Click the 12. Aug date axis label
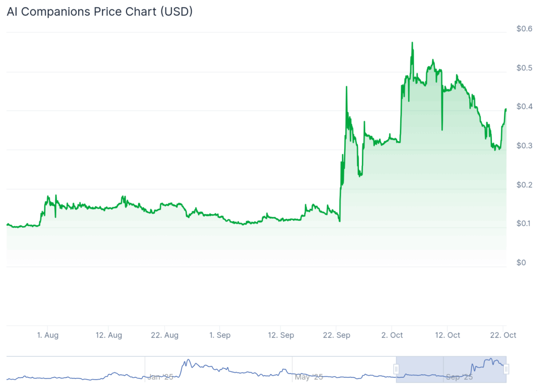This screenshot has width=538, height=392. click(109, 335)
